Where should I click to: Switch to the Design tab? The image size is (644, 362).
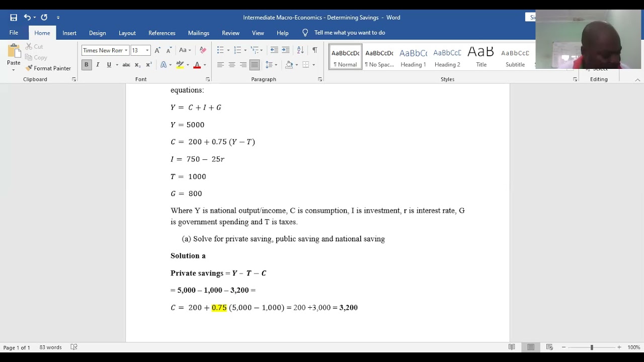[x=98, y=33]
